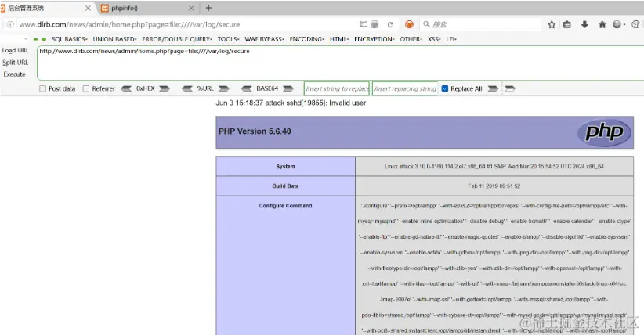Click browser address bar URL
Viewport: 644px width, 335px height.
(x=130, y=24)
